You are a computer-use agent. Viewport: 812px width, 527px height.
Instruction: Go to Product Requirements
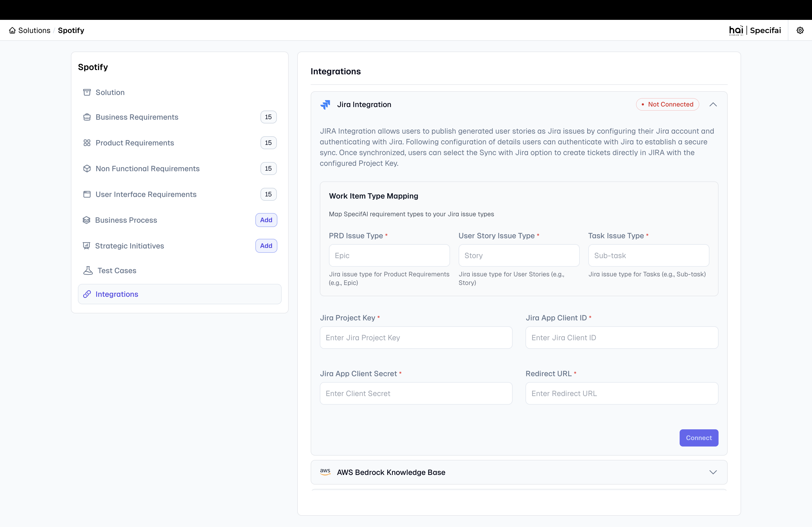180,143
